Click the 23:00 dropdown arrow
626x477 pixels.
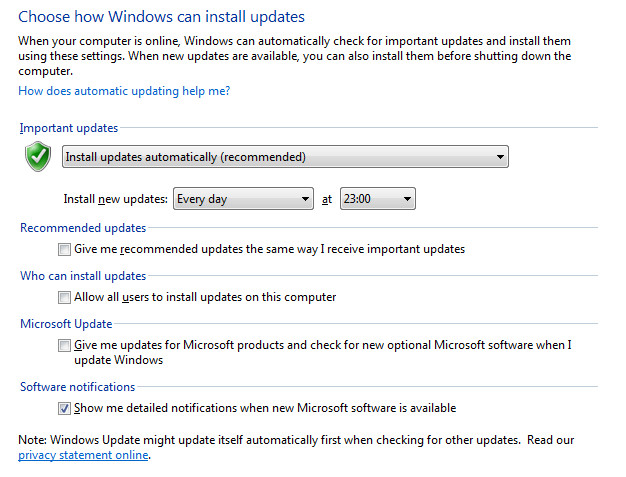407,199
